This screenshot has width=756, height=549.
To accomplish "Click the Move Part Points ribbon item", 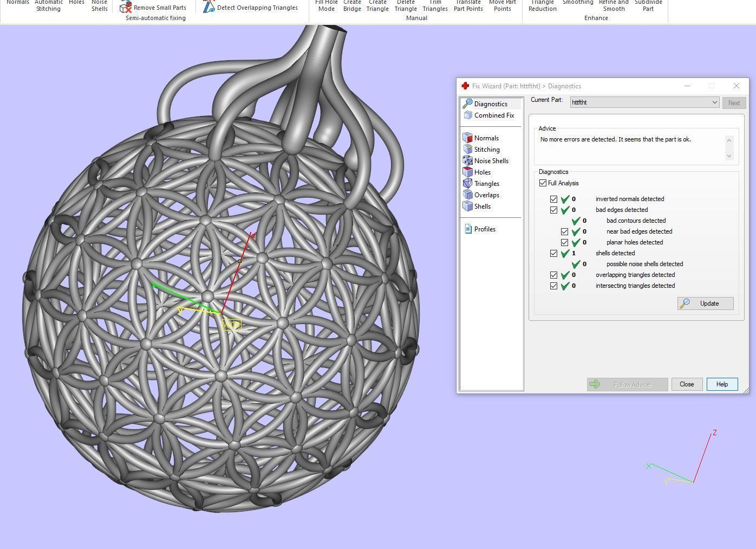I will point(503,5).
